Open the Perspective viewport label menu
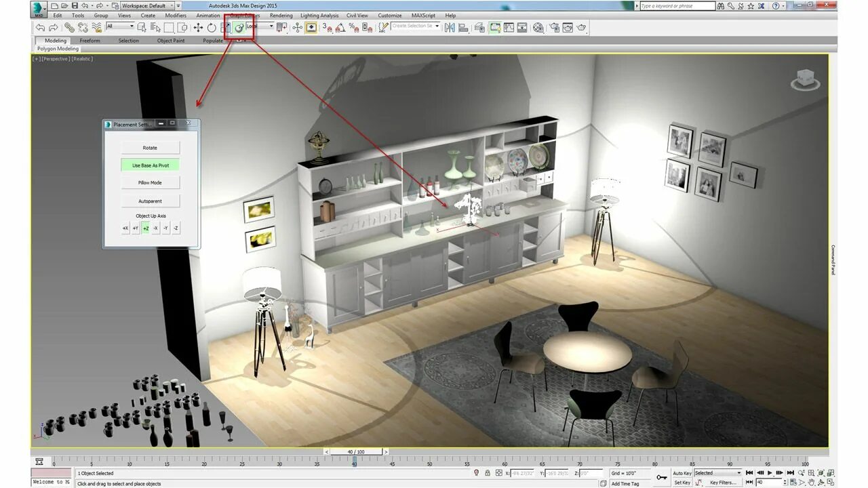Image resolution: width=868 pixels, height=488 pixels. [x=56, y=59]
